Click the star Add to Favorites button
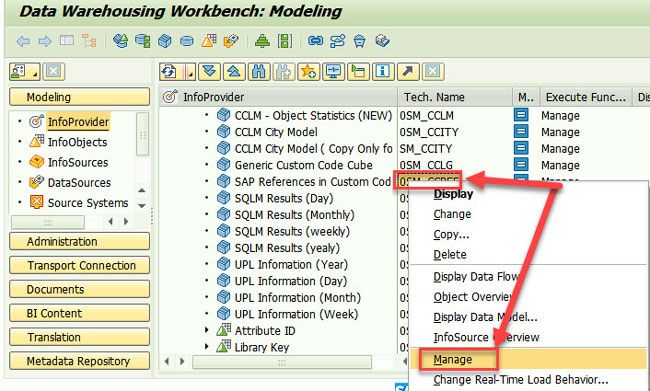This screenshot has width=650, height=391. (309, 72)
